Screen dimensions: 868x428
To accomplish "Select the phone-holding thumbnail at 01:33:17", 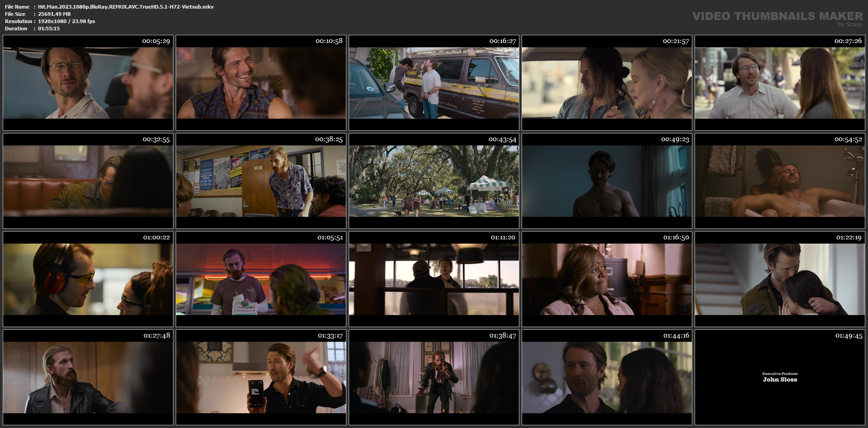I will (x=261, y=377).
